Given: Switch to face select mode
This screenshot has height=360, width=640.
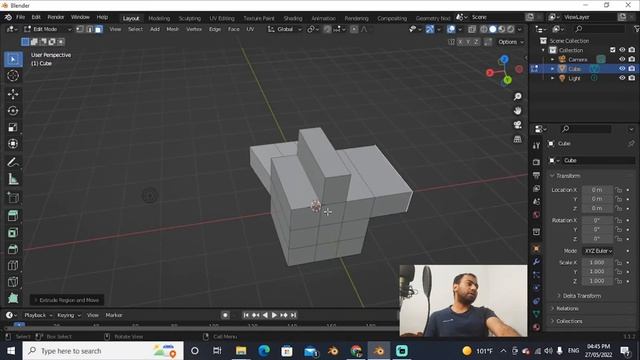Looking at the screenshot, I should (99, 29).
